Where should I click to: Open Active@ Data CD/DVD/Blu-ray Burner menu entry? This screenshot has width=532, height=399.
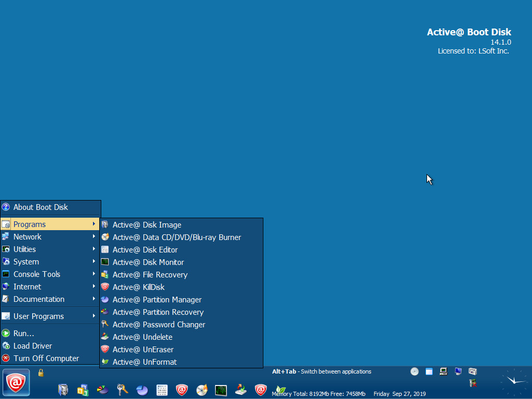(181, 237)
